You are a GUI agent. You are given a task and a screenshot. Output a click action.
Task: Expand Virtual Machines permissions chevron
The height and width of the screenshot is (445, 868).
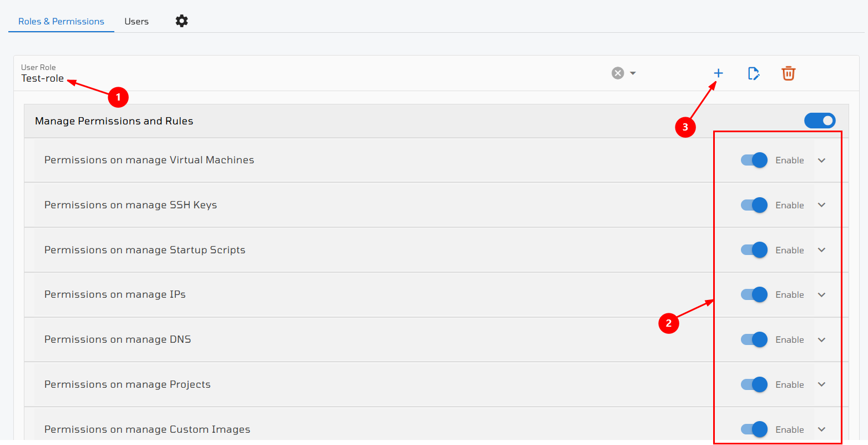pyautogui.click(x=822, y=161)
